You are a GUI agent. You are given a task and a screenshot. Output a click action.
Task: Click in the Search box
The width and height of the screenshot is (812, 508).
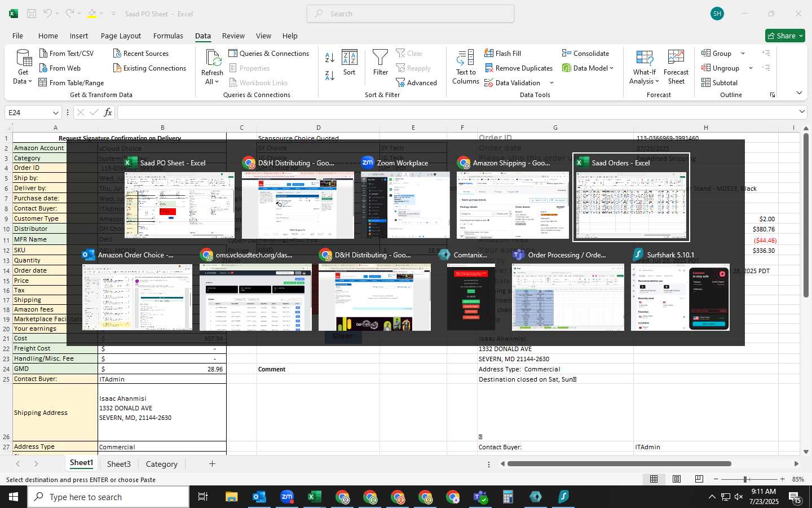click(411, 14)
